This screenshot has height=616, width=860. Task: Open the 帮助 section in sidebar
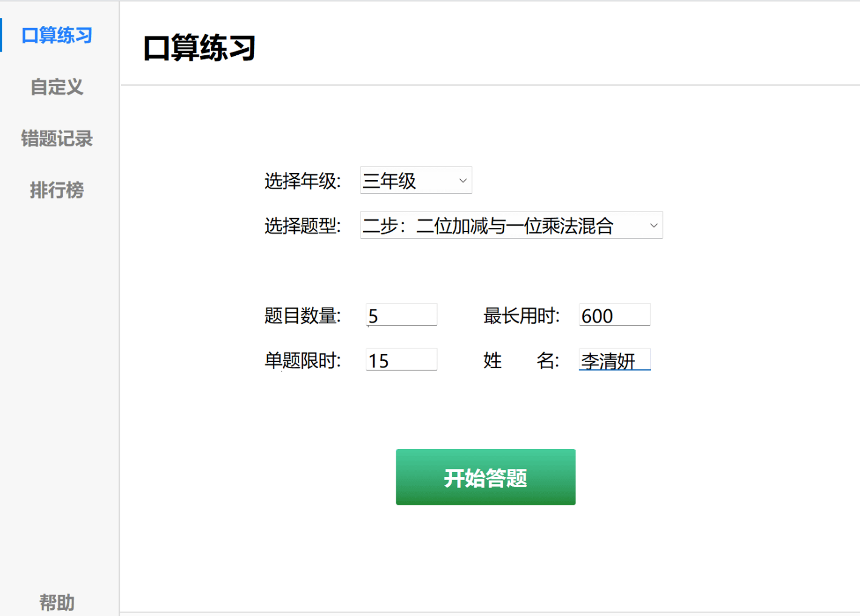[57, 602]
